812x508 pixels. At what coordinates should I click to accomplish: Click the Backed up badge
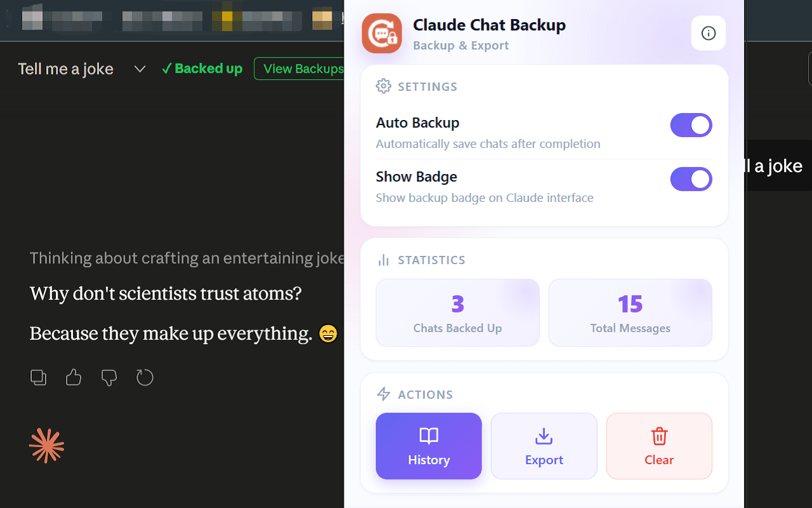click(x=202, y=69)
